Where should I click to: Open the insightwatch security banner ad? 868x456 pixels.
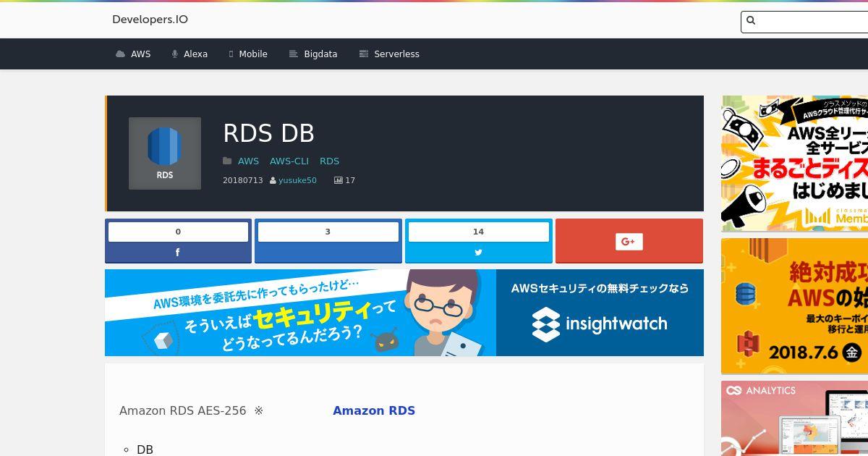coord(404,313)
